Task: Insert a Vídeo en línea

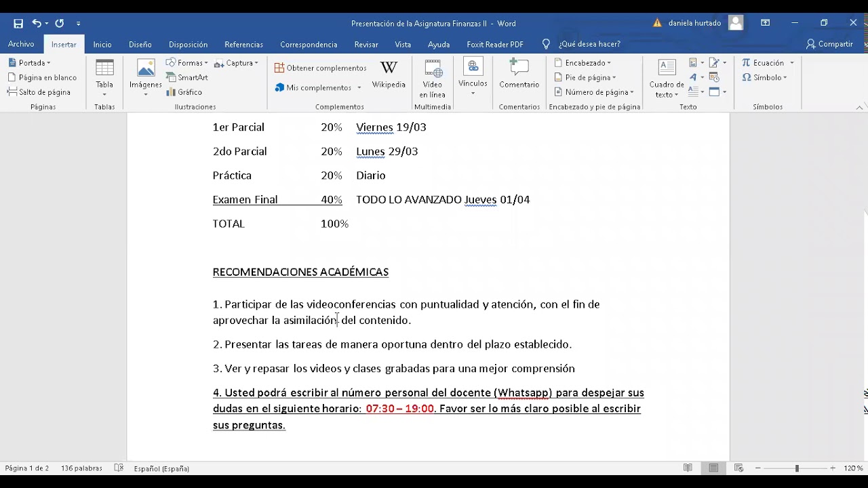Action: click(x=433, y=79)
